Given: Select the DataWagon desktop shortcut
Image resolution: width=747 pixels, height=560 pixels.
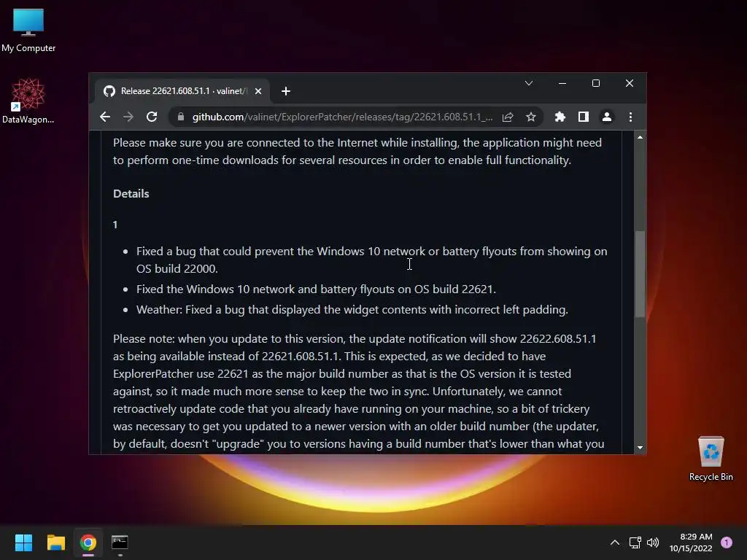Looking at the screenshot, I should click(28, 101).
